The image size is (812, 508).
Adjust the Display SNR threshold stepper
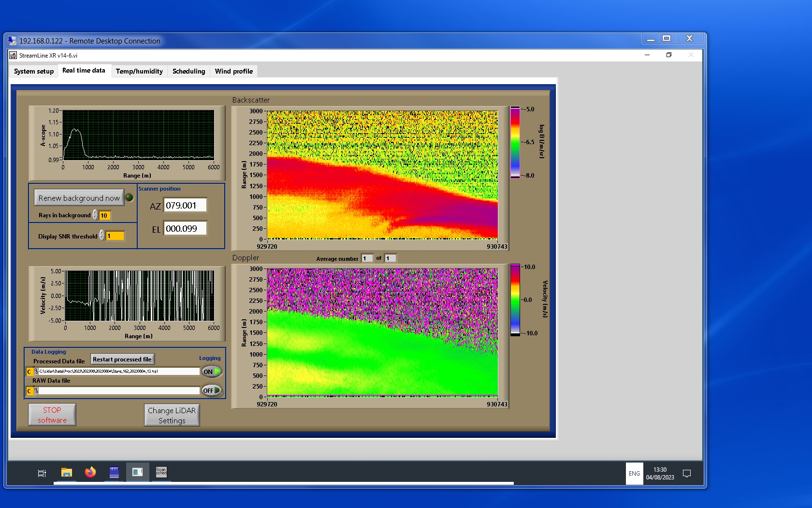point(102,236)
